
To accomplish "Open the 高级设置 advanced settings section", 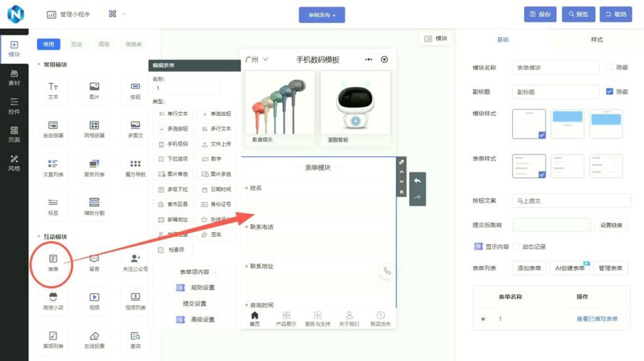I will click(x=195, y=319).
